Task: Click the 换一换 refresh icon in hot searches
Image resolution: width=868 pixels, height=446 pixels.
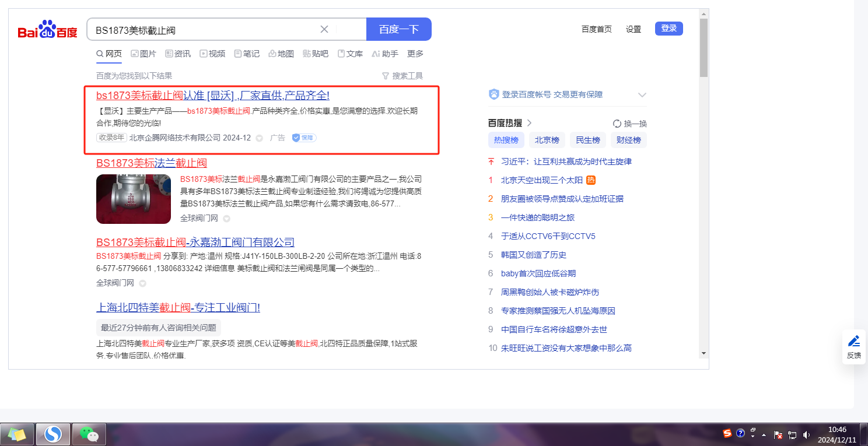Action: (617, 124)
